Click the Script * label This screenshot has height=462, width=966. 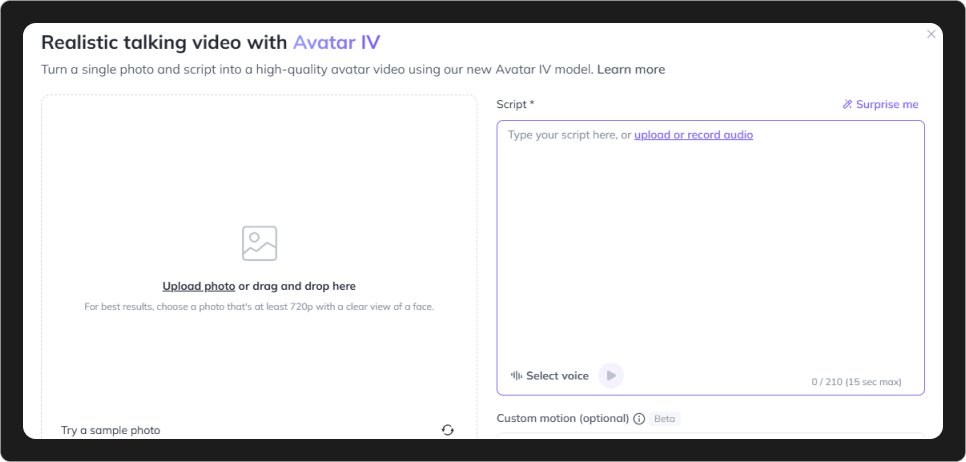515,104
